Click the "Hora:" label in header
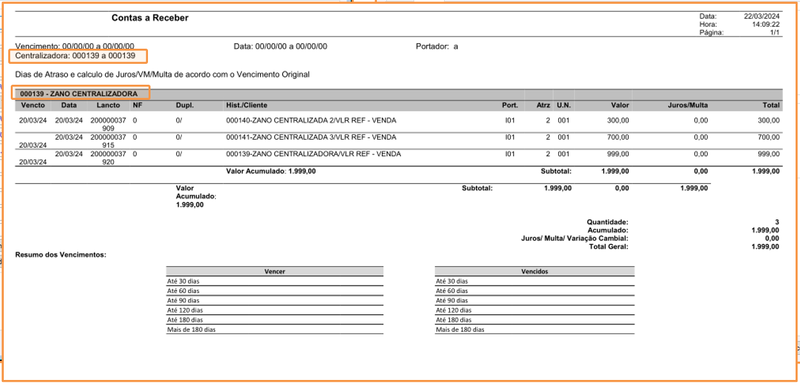800x385 pixels. point(707,24)
